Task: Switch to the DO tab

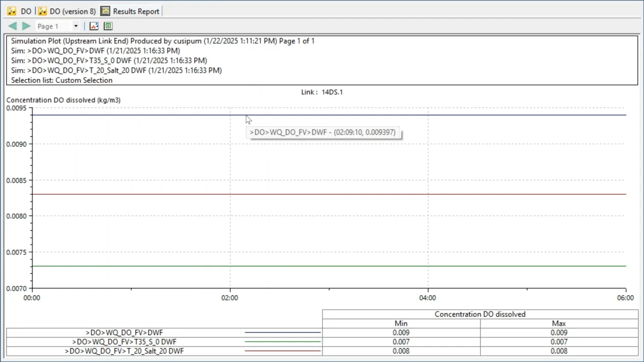Action: (x=26, y=11)
